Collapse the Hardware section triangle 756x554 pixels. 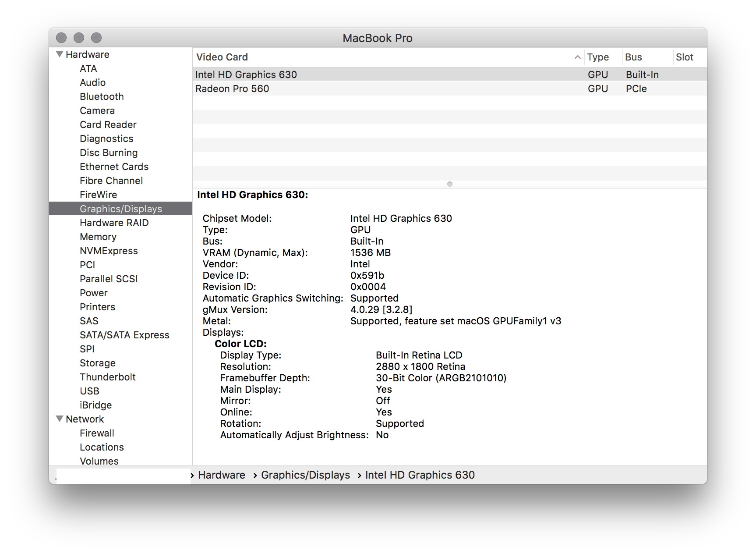coord(60,54)
